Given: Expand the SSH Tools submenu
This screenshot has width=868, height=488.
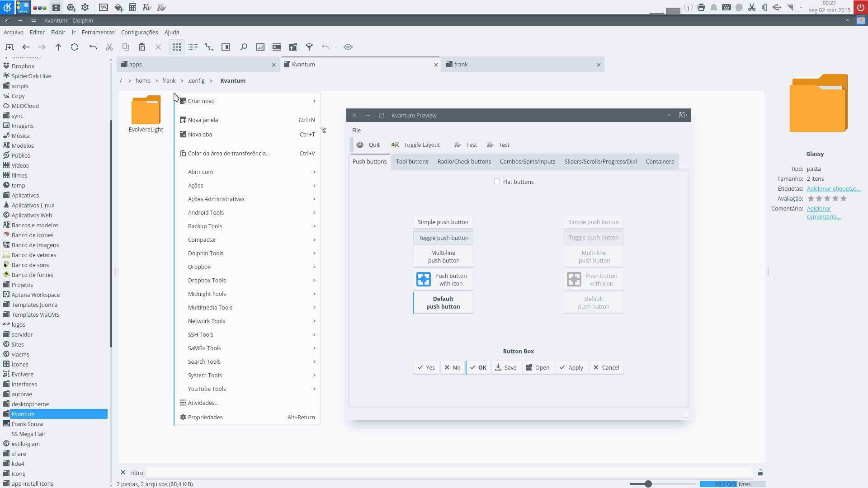Looking at the screenshot, I should point(247,334).
